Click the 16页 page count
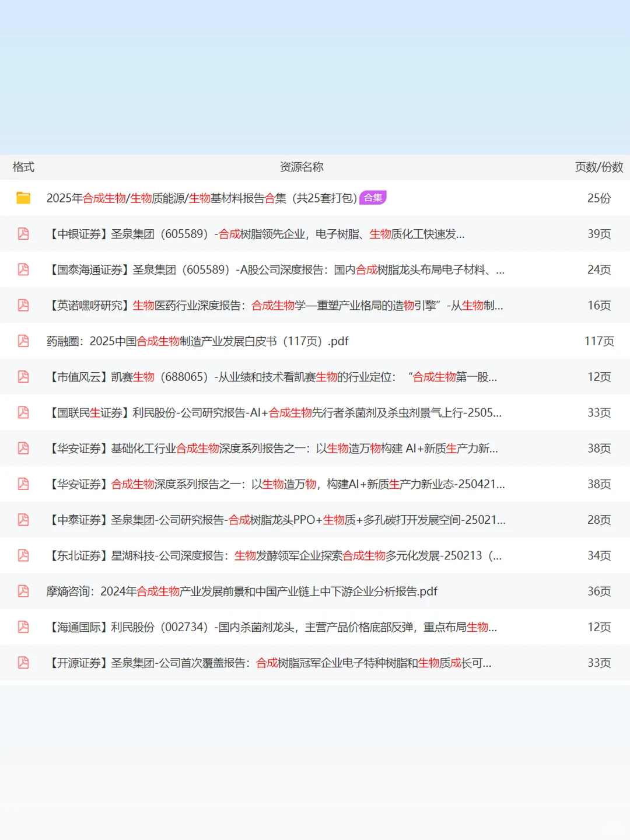The width and height of the screenshot is (630, 840). (599, 305)
